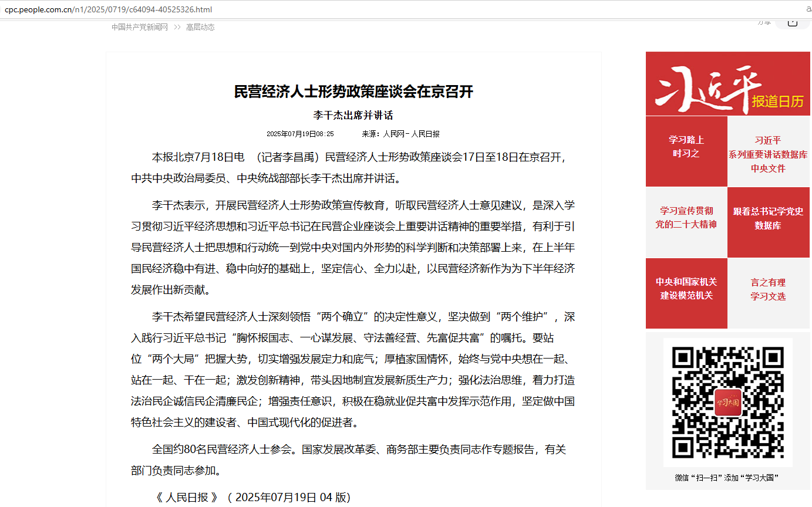Open 跟着总书记学党史 数据库 tile
The image size is (812, 507).
click(x=768, y=222)
